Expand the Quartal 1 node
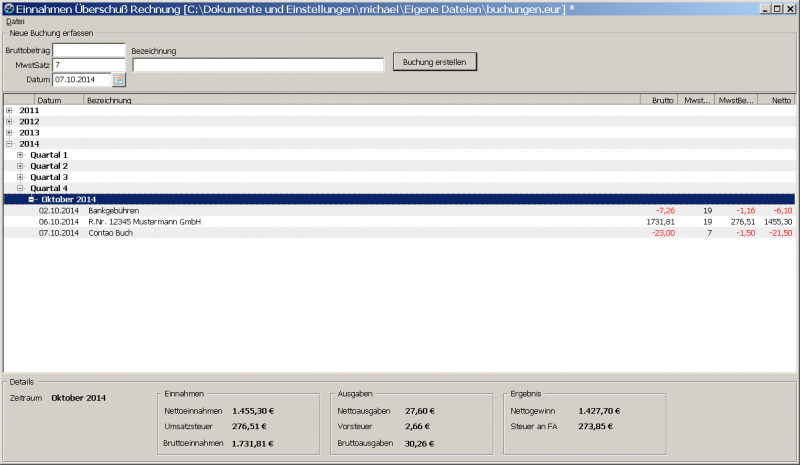800x465 pixels. [20, 155]
